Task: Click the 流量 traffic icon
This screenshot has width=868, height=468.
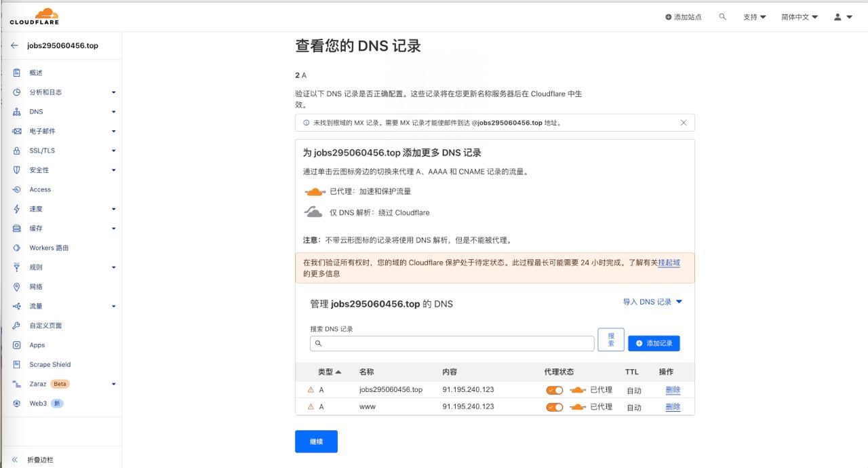Action: tap(17, 307)
